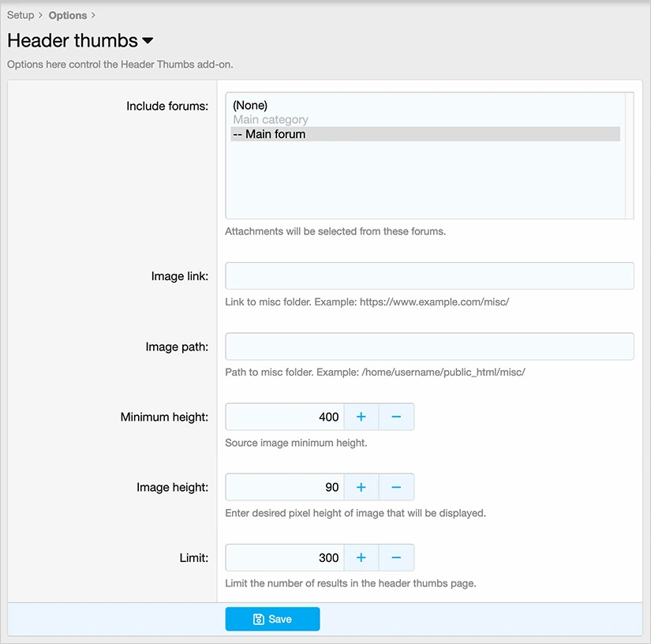
Task: Increment the Limit value using plus
Action: tap(361, 557)
